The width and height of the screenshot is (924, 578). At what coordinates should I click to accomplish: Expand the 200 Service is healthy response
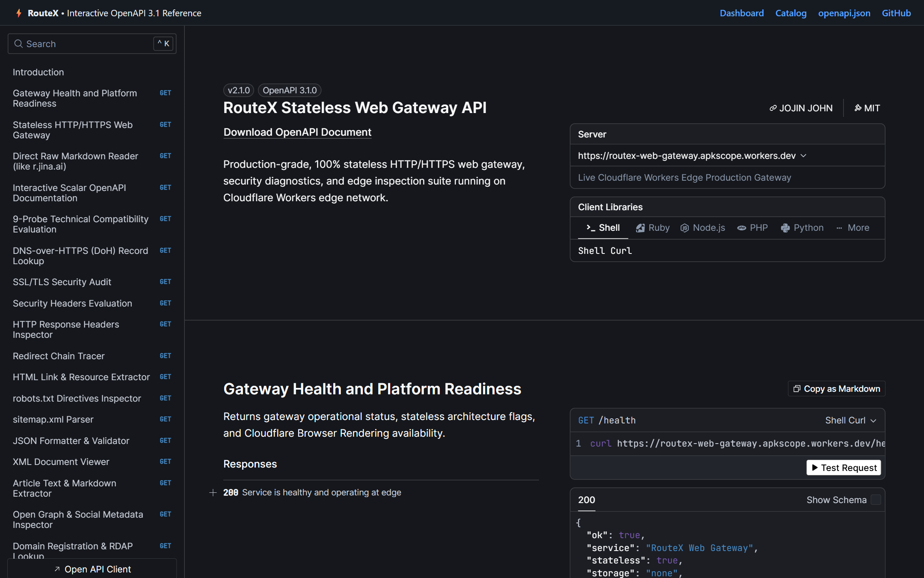(312, 493)
